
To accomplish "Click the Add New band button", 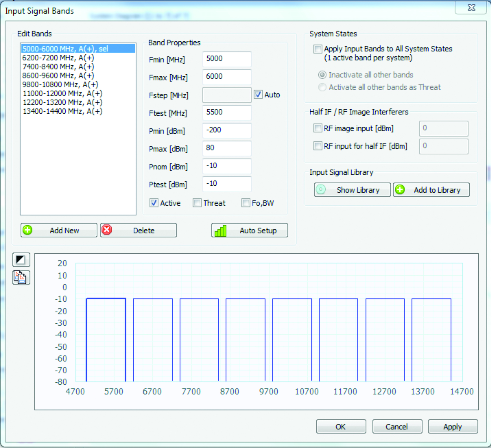I will pos(59,230).
